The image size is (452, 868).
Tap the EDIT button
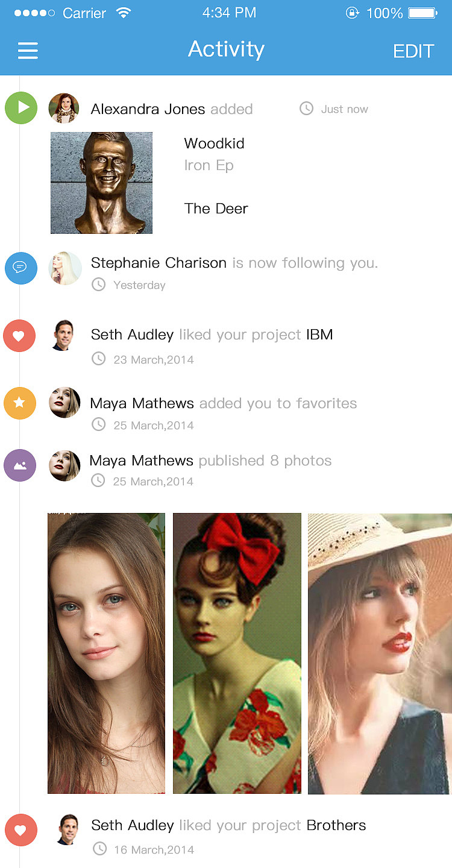click(413, 51)
